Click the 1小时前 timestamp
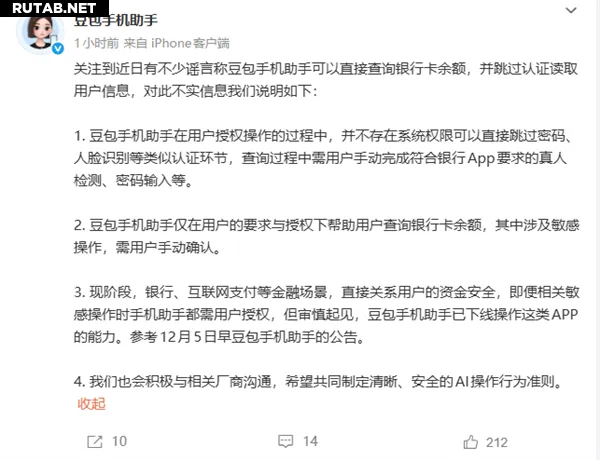This screenshot has height=460, width=600. (96, 43)
